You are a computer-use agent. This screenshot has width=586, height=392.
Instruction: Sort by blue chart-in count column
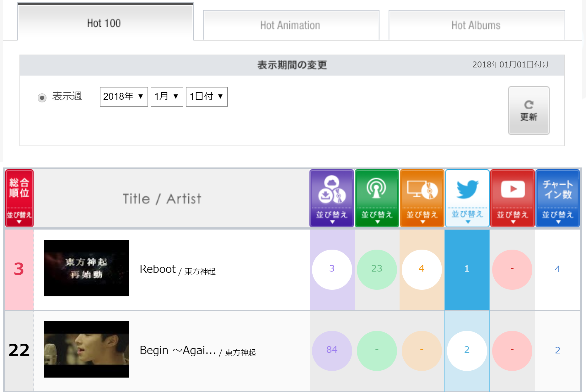[557, 198]
